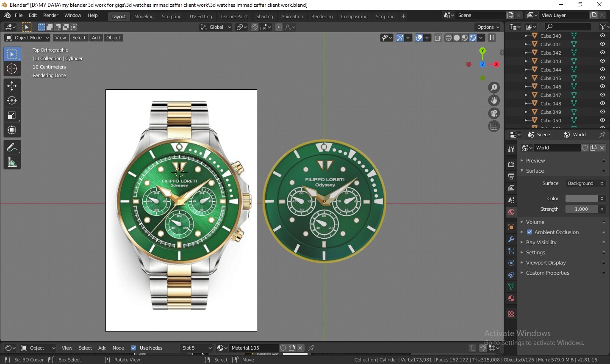Open the View Layer properties tab icon
Image resolution: width=610 pixels, height=364 pixels.
pos(511,188)
